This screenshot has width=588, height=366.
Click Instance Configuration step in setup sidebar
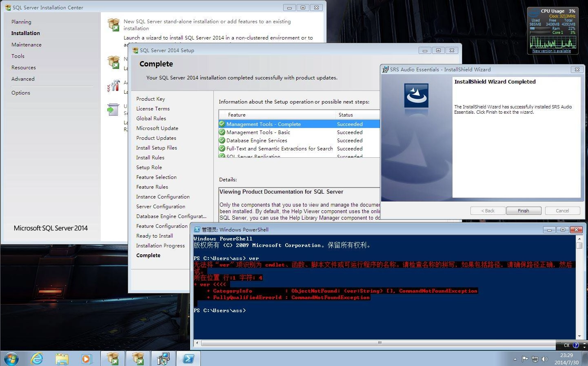(163, 197)
